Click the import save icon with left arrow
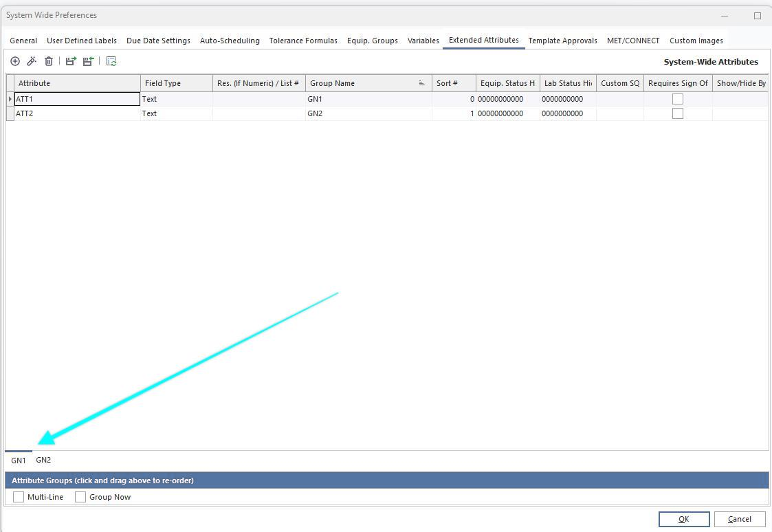The width and height of the screenshot is (772, 532). 88,61
